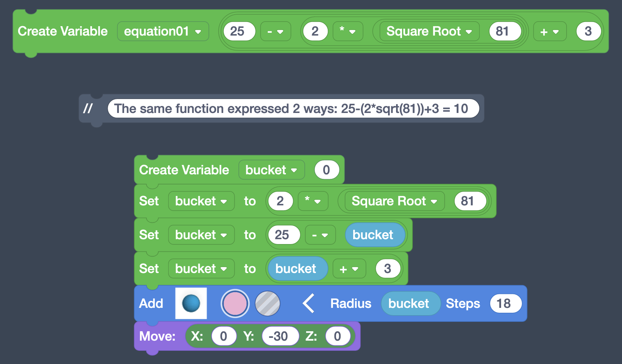The width and height of the screenshot is (622, 364).
Task: Click the comment text about the same function
Action: (295, 108)
